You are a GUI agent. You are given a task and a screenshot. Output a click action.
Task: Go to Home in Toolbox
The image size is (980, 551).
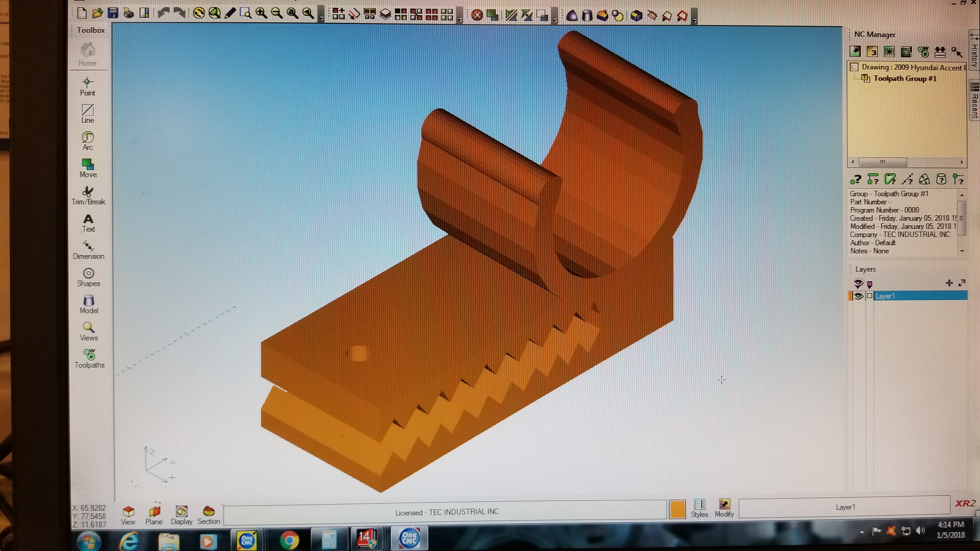(x=87, y=55)
